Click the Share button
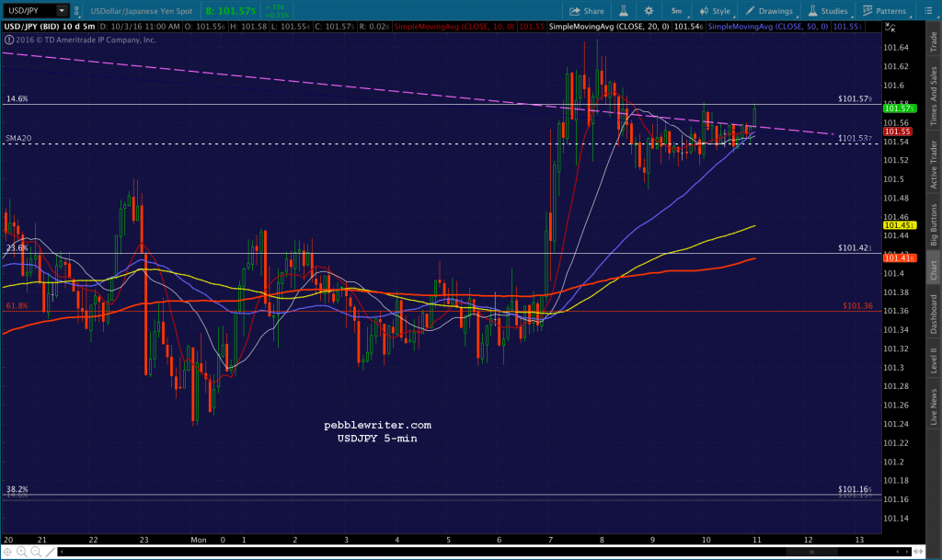The width and height of the screenshot is (942, 560). click(587, 11)
